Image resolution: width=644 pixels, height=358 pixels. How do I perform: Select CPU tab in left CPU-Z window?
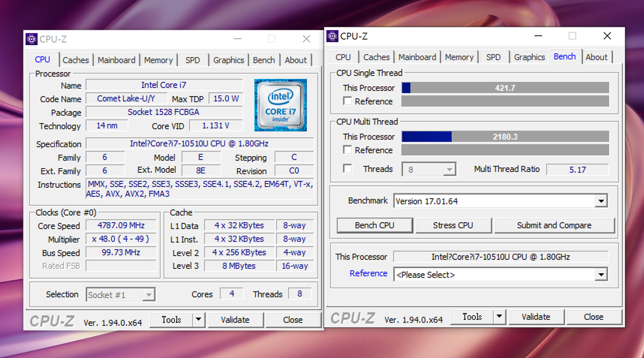point(42,60)
